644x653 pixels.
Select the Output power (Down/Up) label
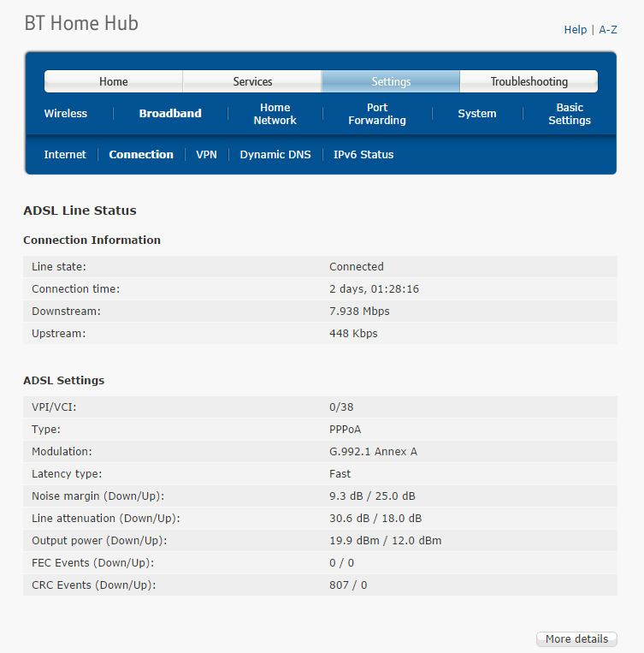99,541
